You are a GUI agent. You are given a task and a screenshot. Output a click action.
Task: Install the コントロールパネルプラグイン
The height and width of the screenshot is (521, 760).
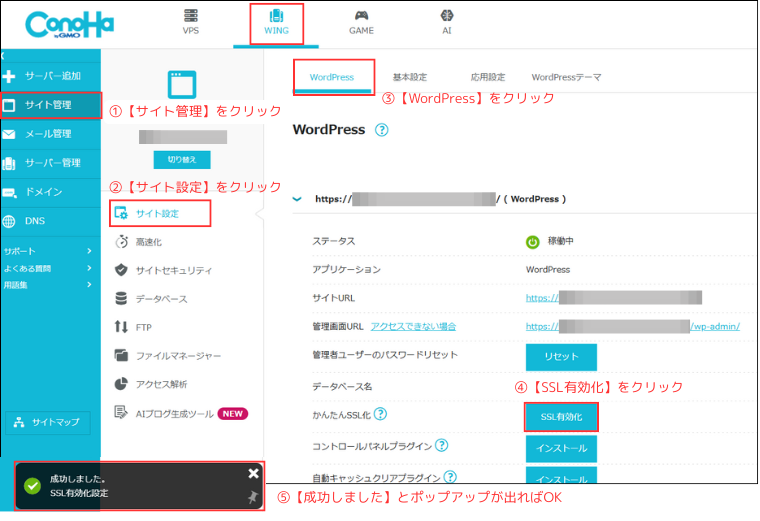pyautogui.click(x=561, y=448)
